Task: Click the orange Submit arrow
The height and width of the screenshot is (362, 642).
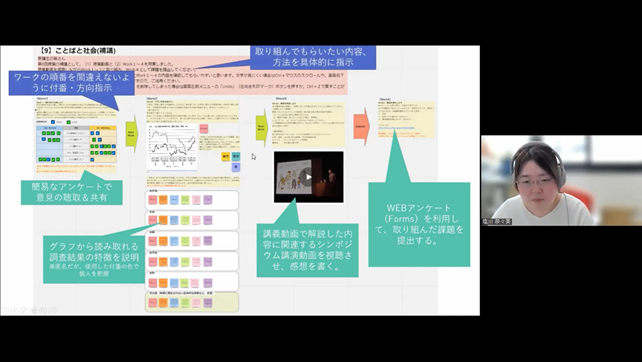Action: 361,127
